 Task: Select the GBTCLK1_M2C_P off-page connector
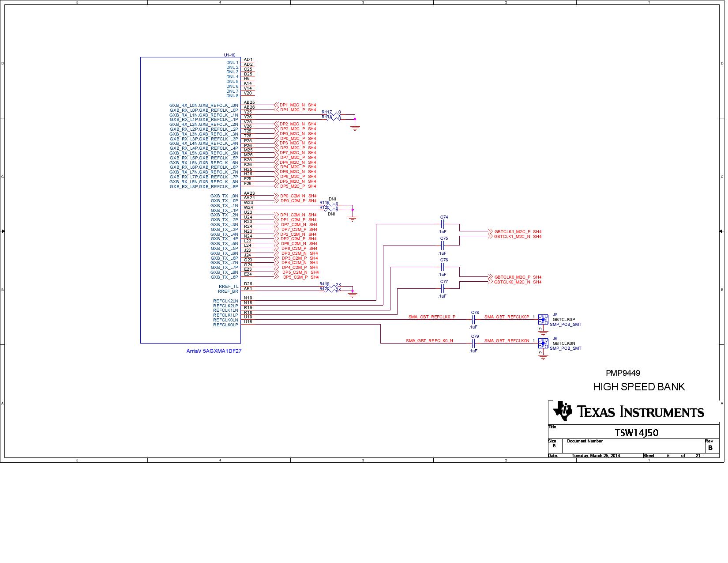point(491,231)
